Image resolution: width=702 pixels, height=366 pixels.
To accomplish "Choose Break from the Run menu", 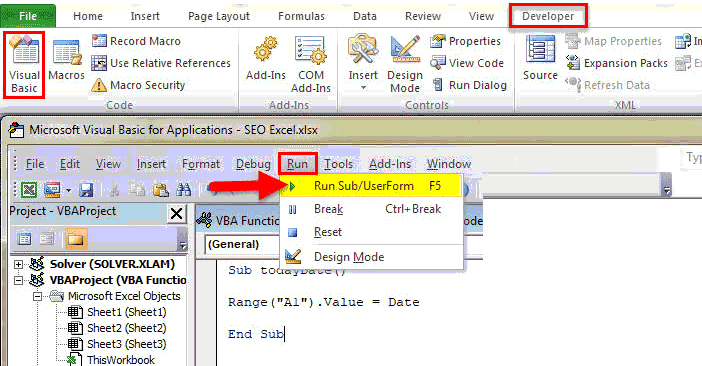I will [371, 209].
